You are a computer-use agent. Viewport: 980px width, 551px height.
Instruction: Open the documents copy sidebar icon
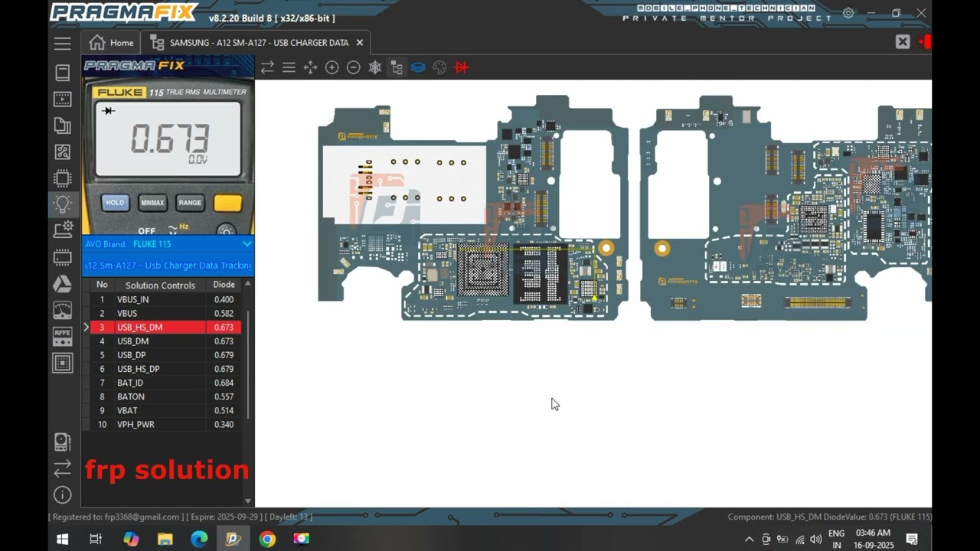coord(63,126)
